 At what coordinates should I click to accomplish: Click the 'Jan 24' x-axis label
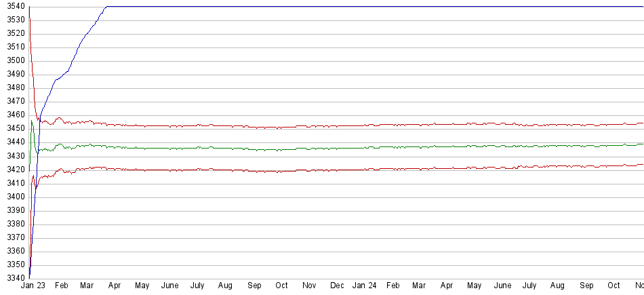(365, 286)
